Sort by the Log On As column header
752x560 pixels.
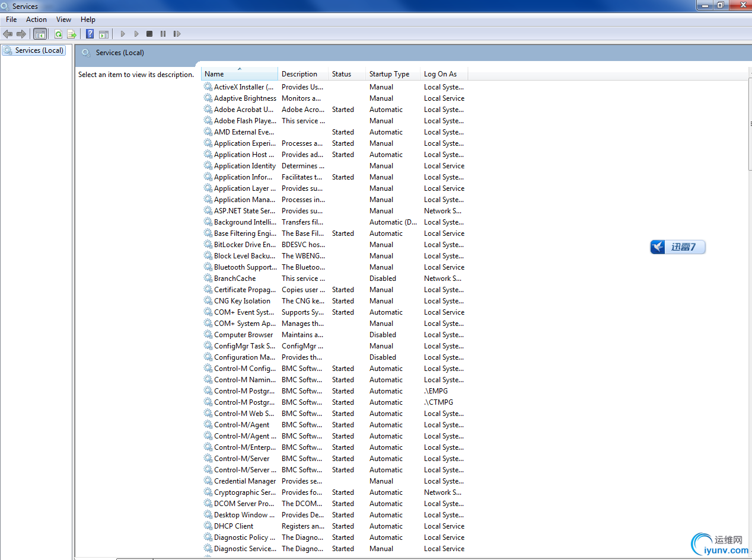click(444, 74)
